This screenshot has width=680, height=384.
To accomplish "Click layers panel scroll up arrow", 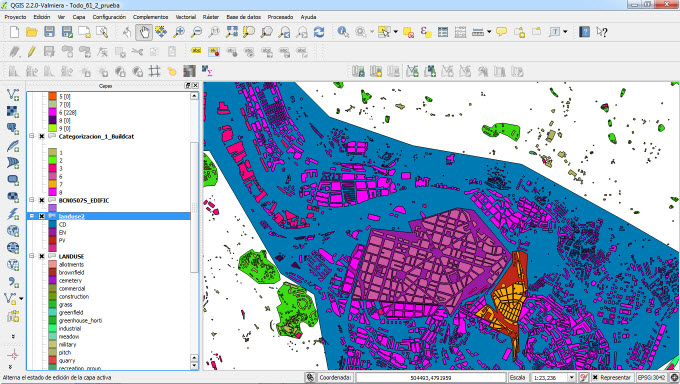I will (194, 95).
